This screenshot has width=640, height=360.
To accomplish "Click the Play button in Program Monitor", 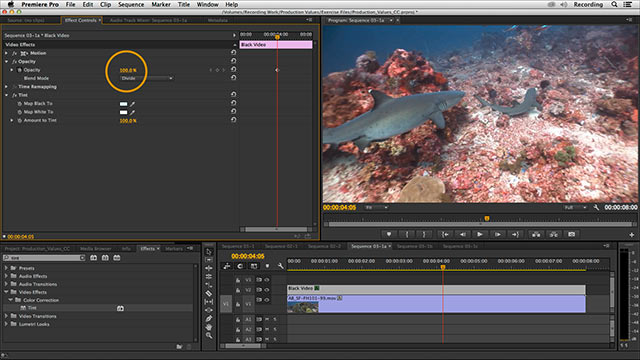I will tap(480, 234).
